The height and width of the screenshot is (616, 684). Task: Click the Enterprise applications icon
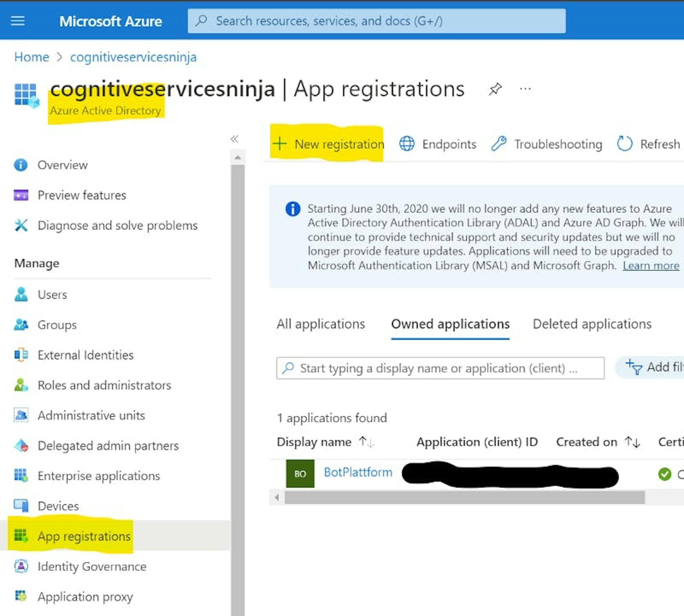pyautogui.click(x=21, y=475)
